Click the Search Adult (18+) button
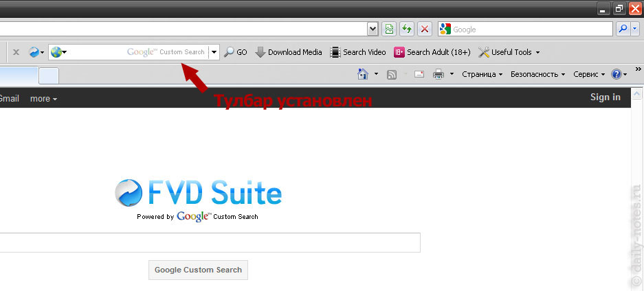The width and height of the screenshot is (644, 291). [432, 52]
